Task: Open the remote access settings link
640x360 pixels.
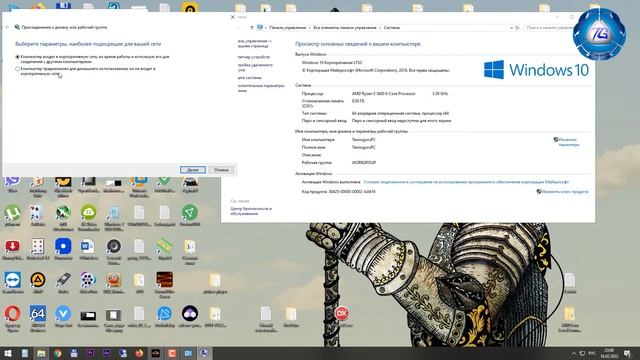Action: [x=255, y=67]
